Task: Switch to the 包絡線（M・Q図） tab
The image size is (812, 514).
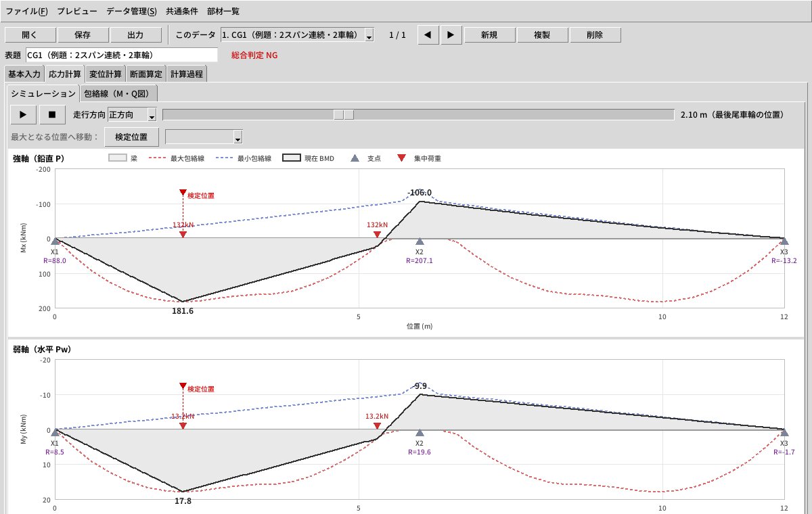Action: tap(120, 93)
